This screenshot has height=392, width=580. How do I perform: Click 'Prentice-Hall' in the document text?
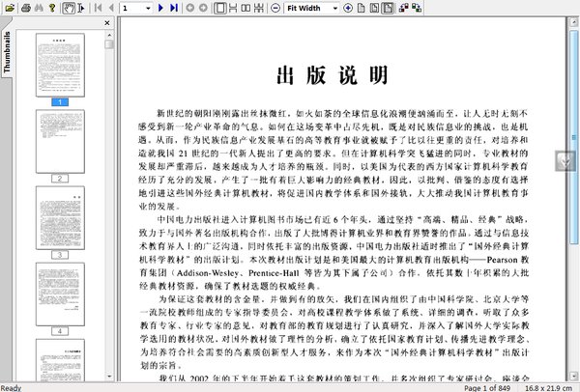pyautogui.click(x=274, y=273)
